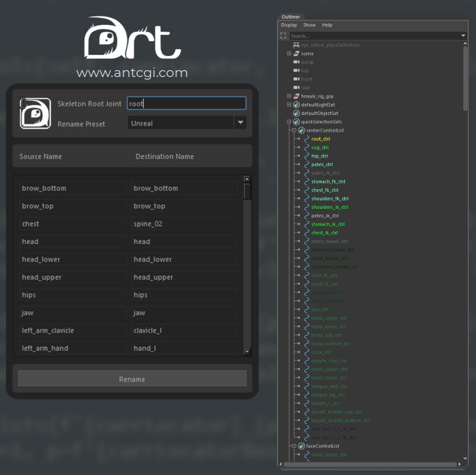The width and height of the screenshot is (476, 475).
Task: Select the scene node icon
Action: [x=296, y=53]
